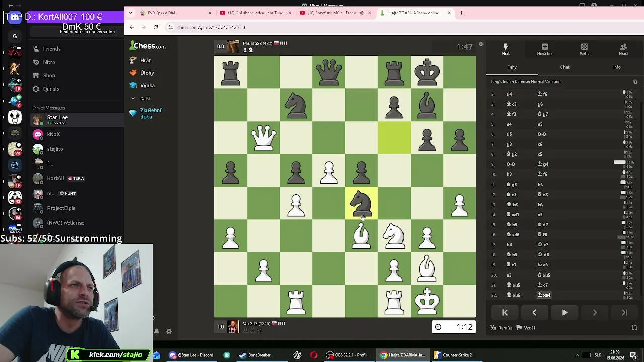Viewport: 644px width, 362px height.
Task: Step forward one move
Action: click(x=595, y=312)
